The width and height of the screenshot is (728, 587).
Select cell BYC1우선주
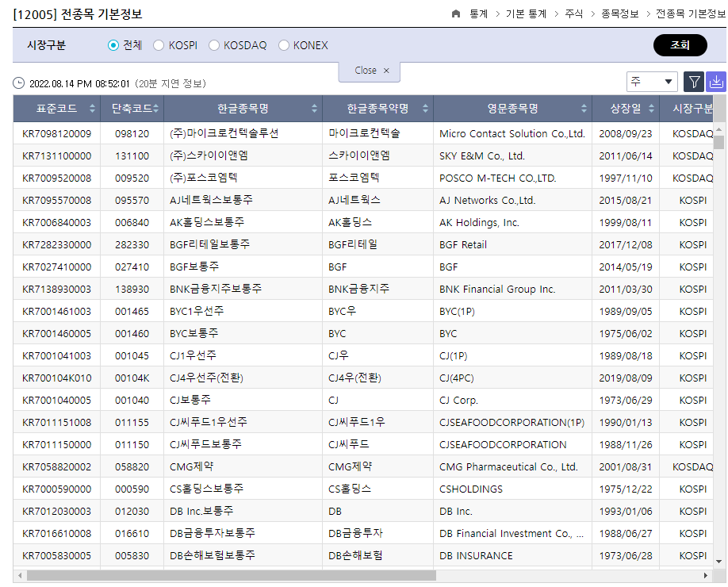(243, 311)
